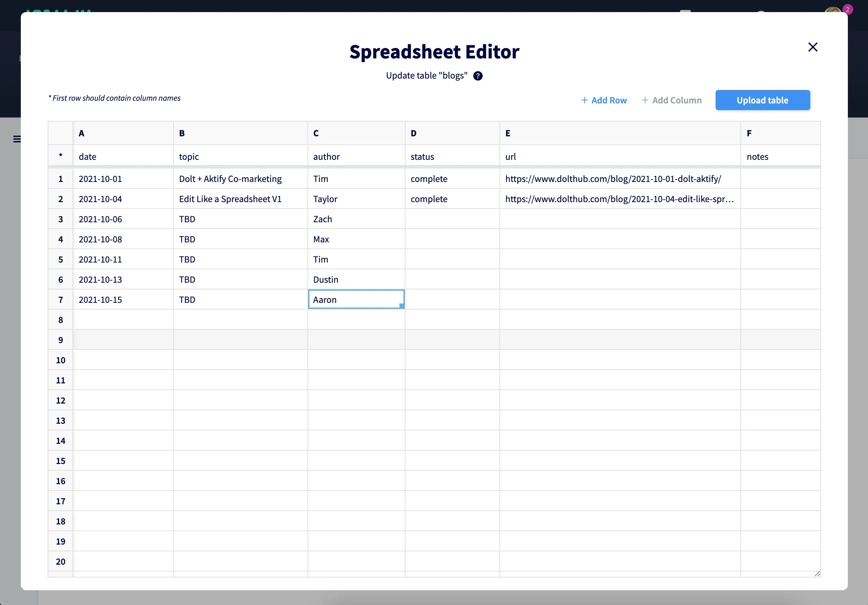The image size is (868, 605).
Task: Select column header F labeled notes
Action: (x=781, y=133)
